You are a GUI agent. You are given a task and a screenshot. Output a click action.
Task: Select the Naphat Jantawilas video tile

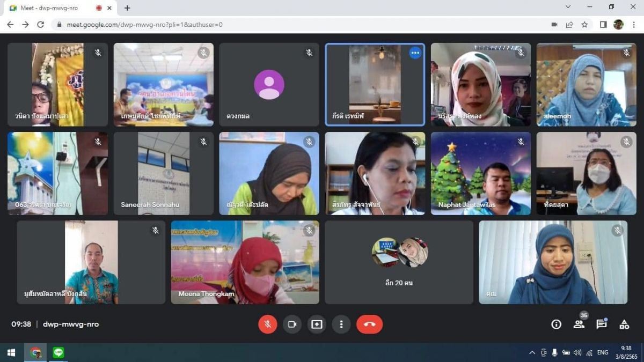coord(480,173)
